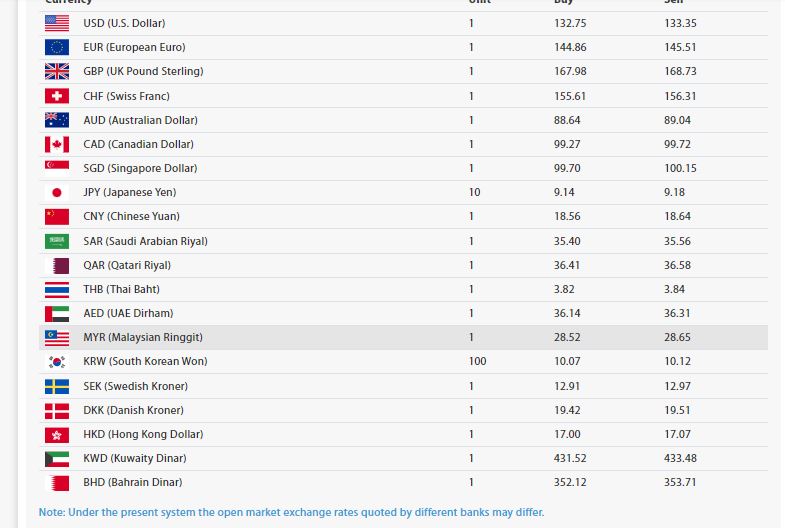Viewport: 785px width, 528px height.
Task: Click the JPY unit value 10
Action: pyautogui.click(x=474, y=192)
